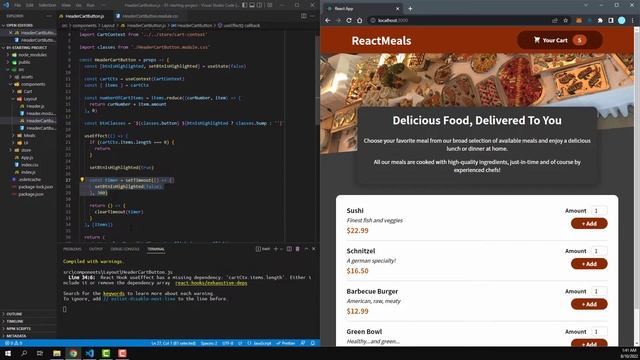Click the browser back arrow

tap(328, 20)
